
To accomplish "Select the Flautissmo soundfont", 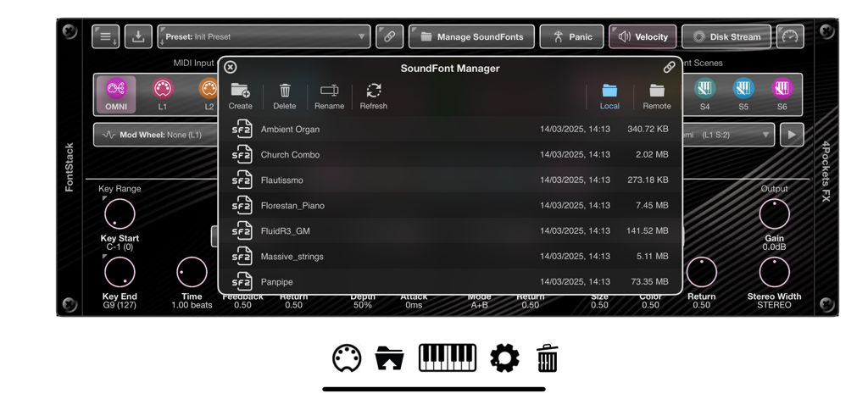I will (449, 180).
